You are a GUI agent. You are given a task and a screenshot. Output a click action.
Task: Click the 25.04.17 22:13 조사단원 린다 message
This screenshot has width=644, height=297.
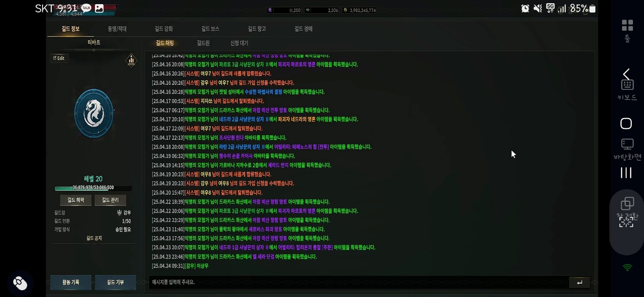pos(219,137)
